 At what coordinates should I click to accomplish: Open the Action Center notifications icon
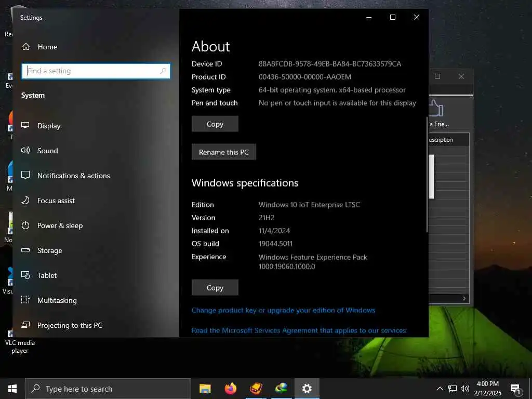[516, 389]
